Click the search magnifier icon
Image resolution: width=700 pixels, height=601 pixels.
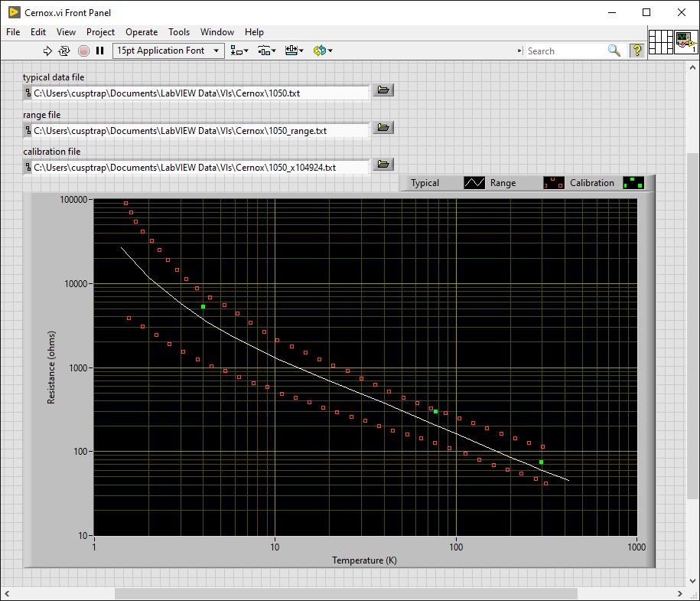point(614,51)
